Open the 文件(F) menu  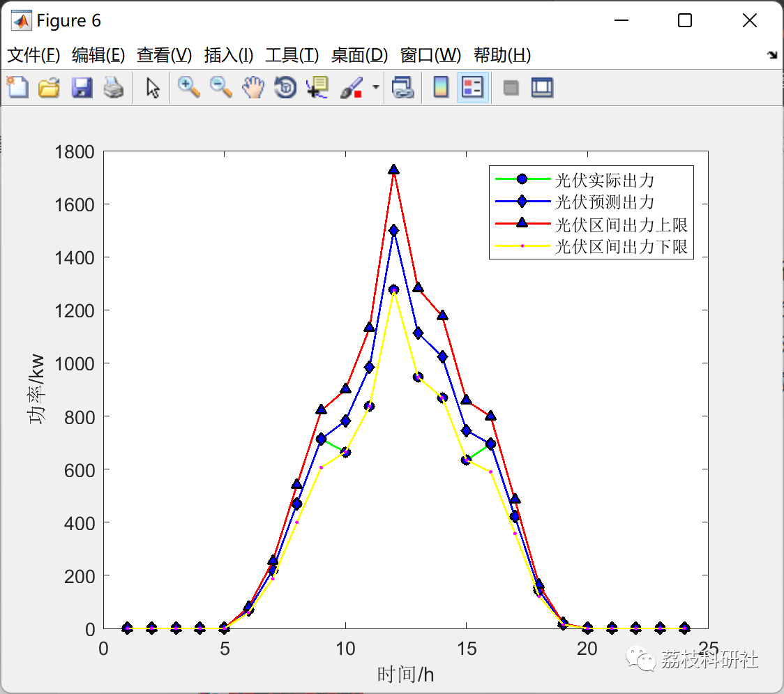[33, 55]
